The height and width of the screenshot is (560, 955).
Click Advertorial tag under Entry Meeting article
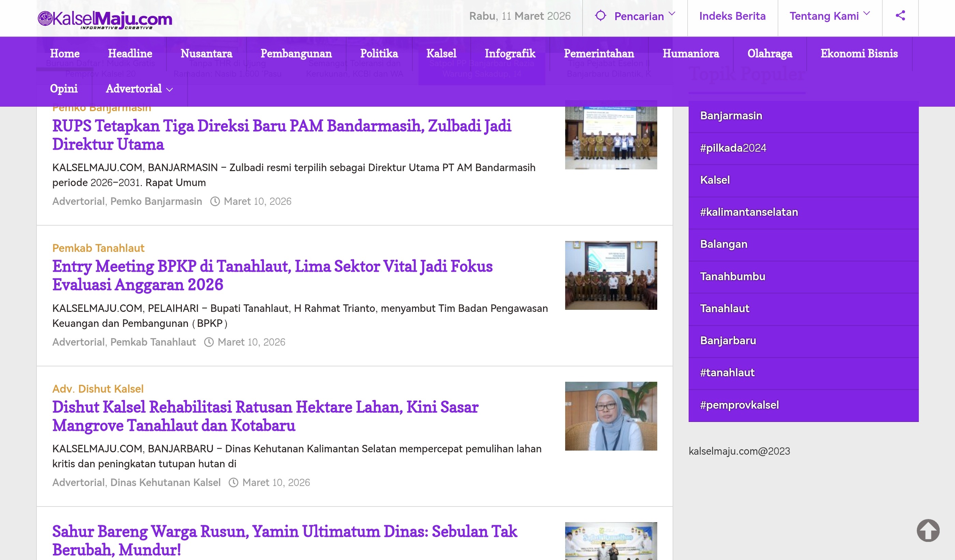[x=78, y=342]
